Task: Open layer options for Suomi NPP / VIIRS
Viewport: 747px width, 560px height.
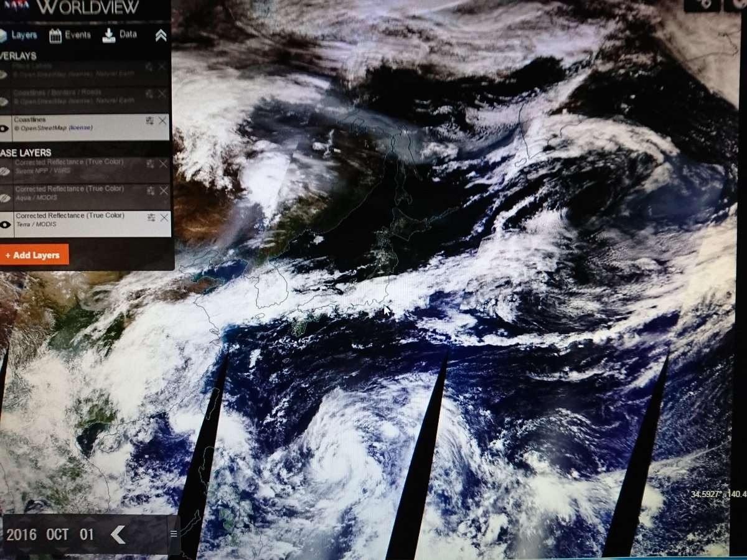Action: [x=150, y=164]
